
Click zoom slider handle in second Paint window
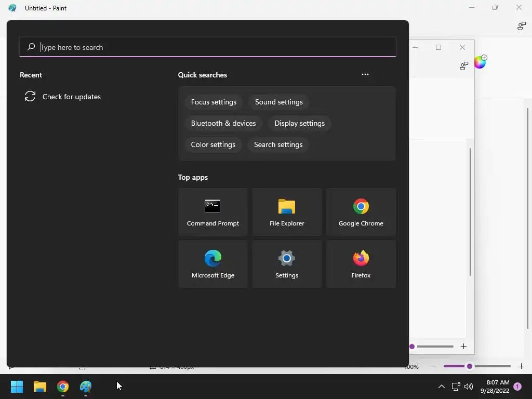tap(412, 347)
